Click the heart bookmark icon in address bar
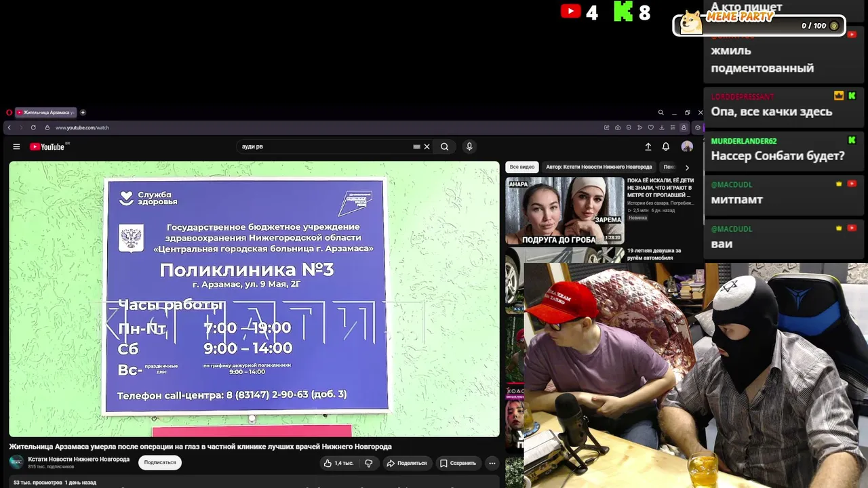 click(650, 127)
